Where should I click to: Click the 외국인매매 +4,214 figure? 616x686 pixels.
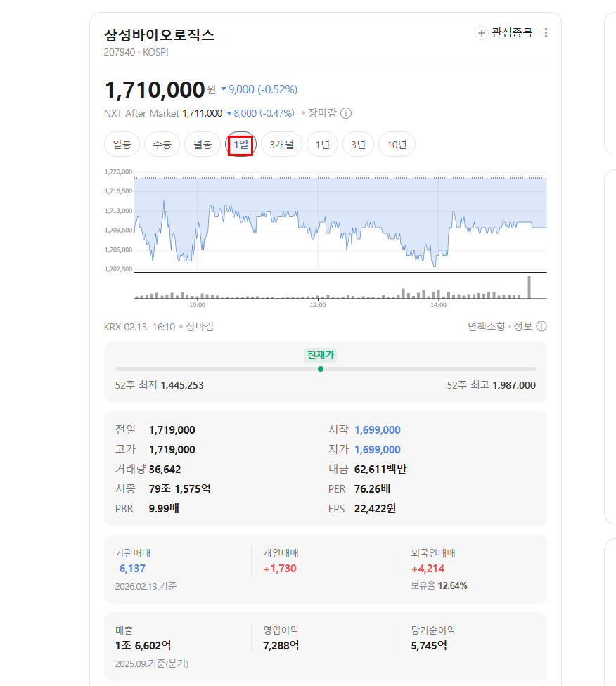[428, 569]
